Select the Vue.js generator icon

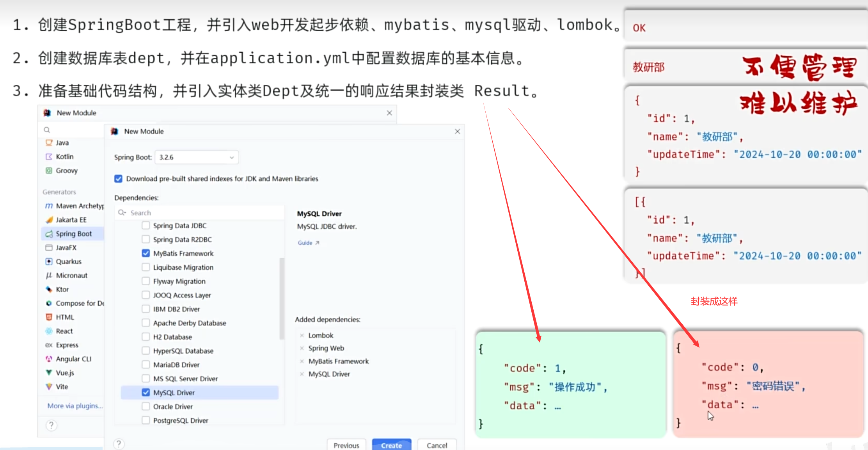tap(49, 373)
